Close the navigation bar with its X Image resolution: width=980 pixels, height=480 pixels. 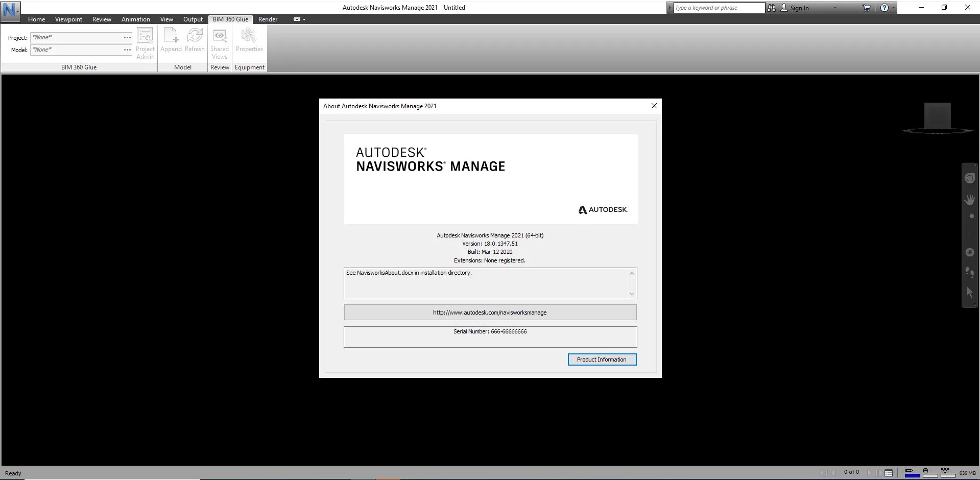975,165
